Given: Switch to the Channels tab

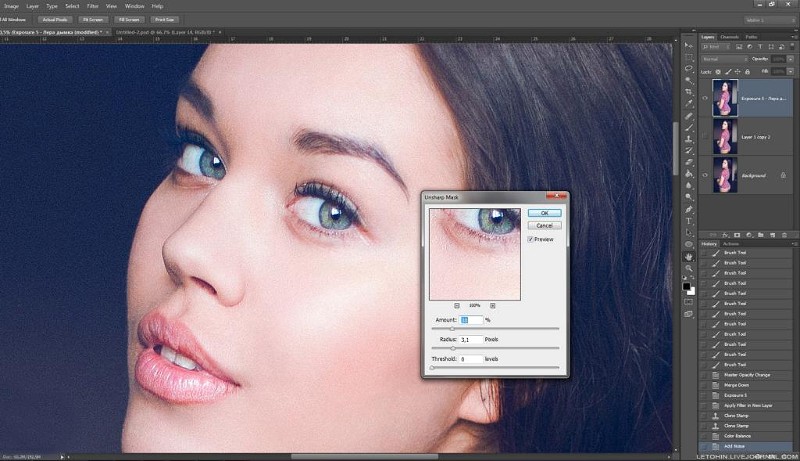Looking at the screenshot, I should pyautogui.click(x=729, y=37).
